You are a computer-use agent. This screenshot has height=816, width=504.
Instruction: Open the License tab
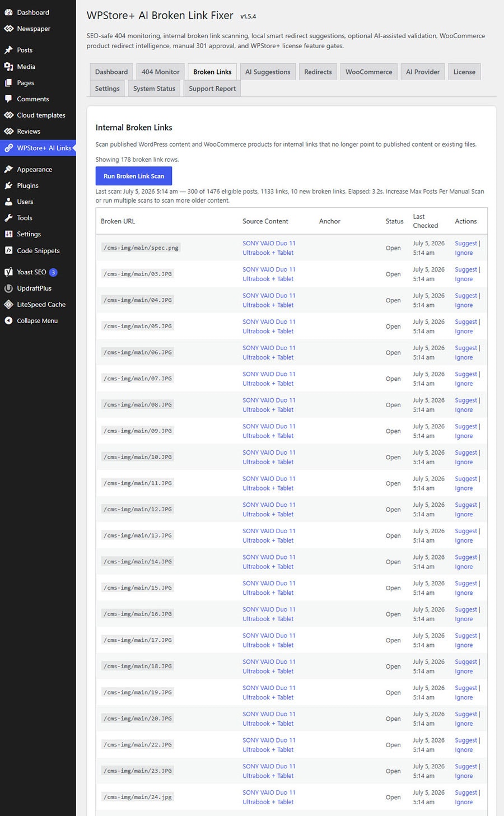[464, 72]
